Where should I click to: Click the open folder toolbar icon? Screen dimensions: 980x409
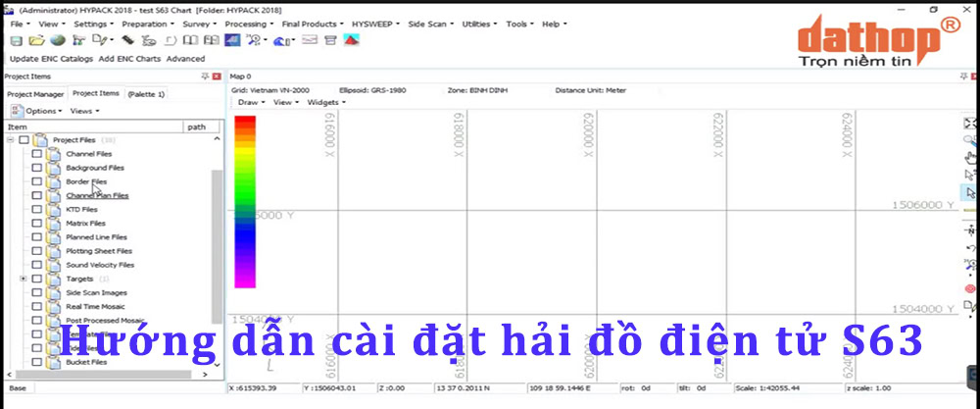pyautogui.click(x=37, y=40)
